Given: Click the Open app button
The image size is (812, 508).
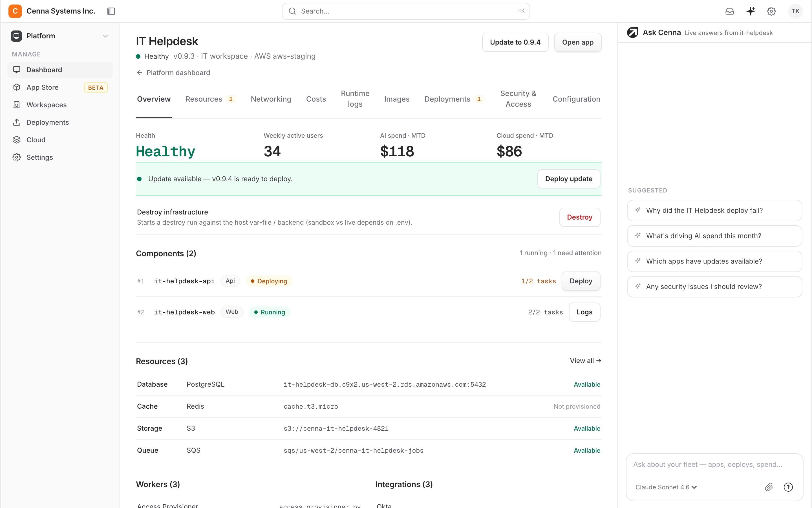Looking at the screenshot, I should [x=577, y=42].
